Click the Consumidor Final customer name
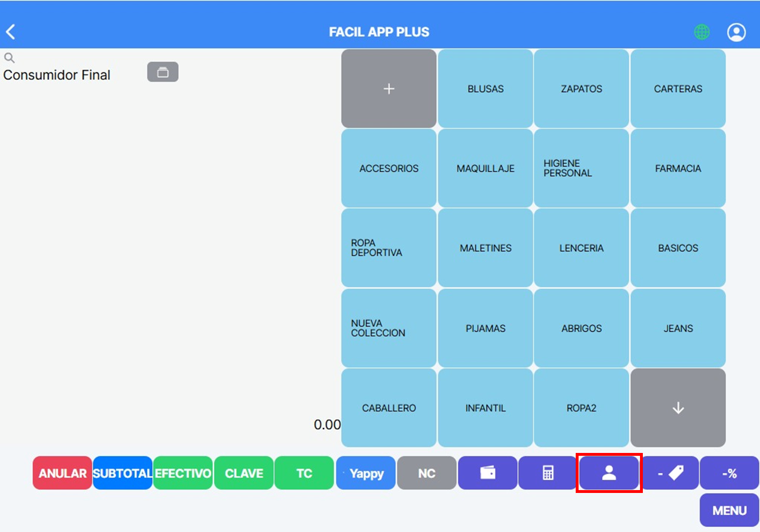Image resolution: width=760 pixels, height=532 pixels. (x=57, y=75)
